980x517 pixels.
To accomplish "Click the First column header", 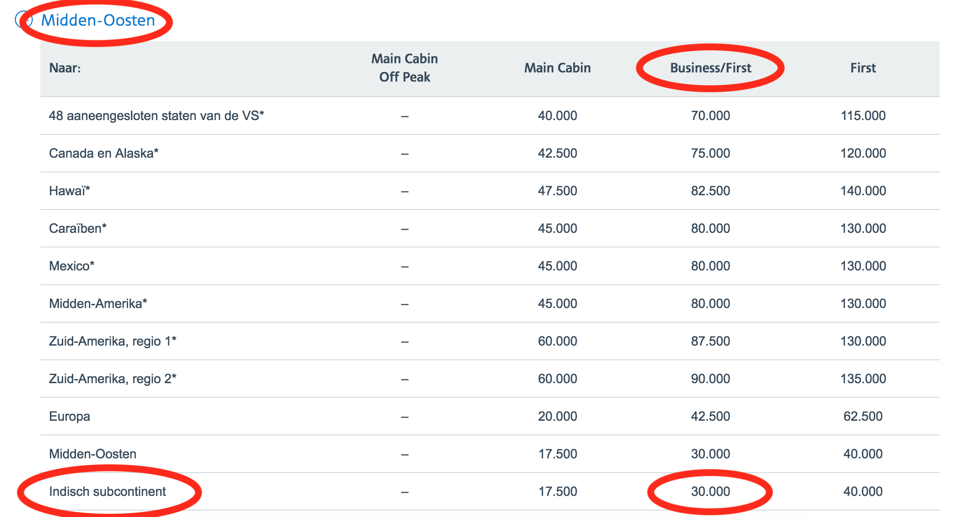I will coord(863,68).
